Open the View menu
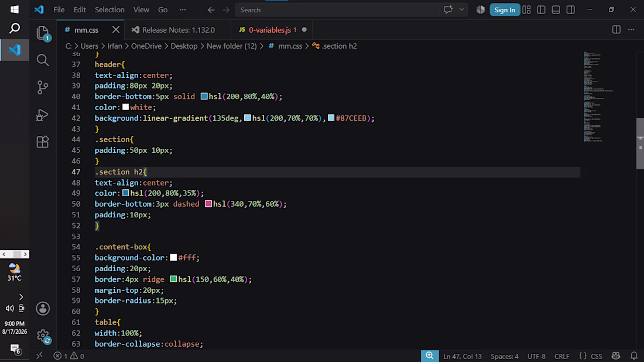The width and height of the screenshot is (644, 362). pyautogui.click(x=141, y=10)
